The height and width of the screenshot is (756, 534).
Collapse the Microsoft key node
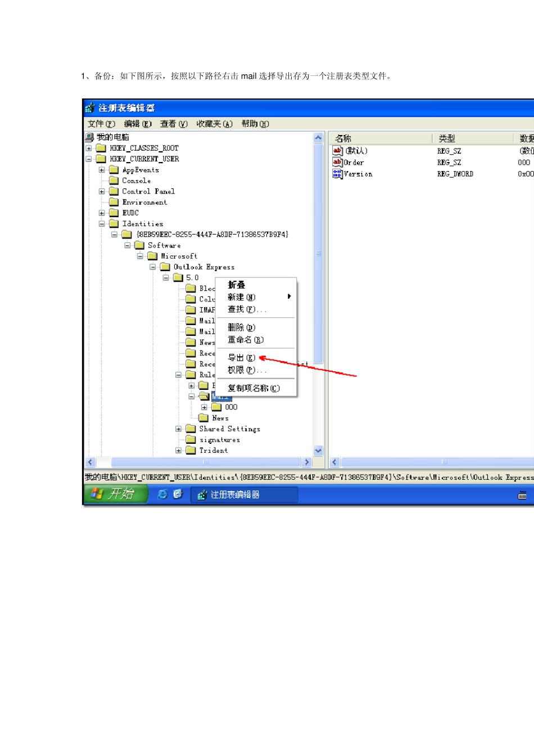tap(140, 256)
